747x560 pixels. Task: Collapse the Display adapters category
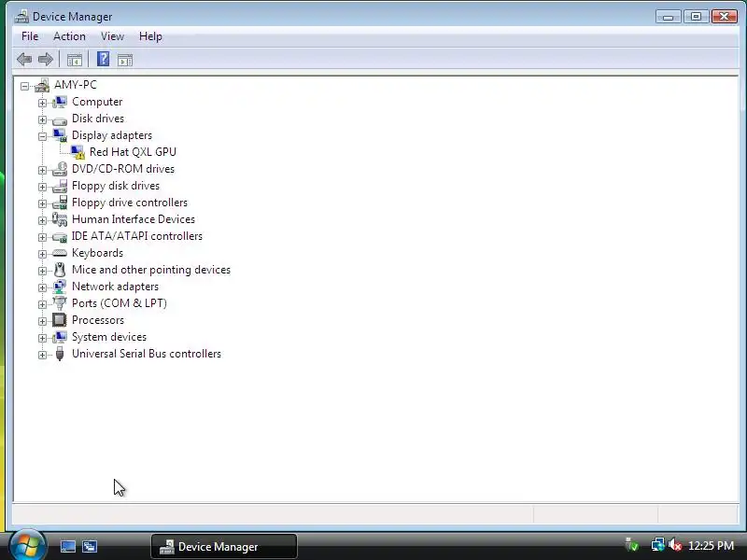tap(42, 136)
